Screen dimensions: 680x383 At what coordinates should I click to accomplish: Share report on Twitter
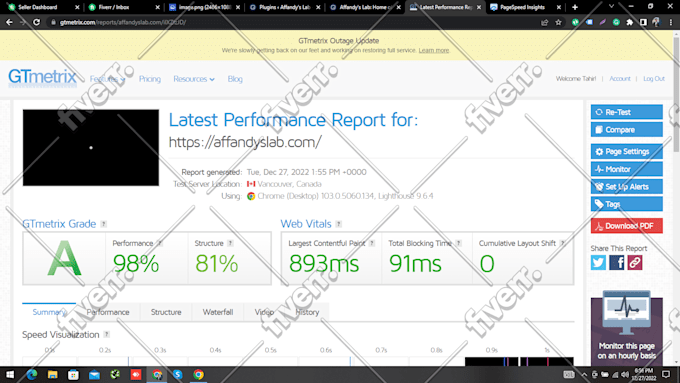[x=598, y=262]
